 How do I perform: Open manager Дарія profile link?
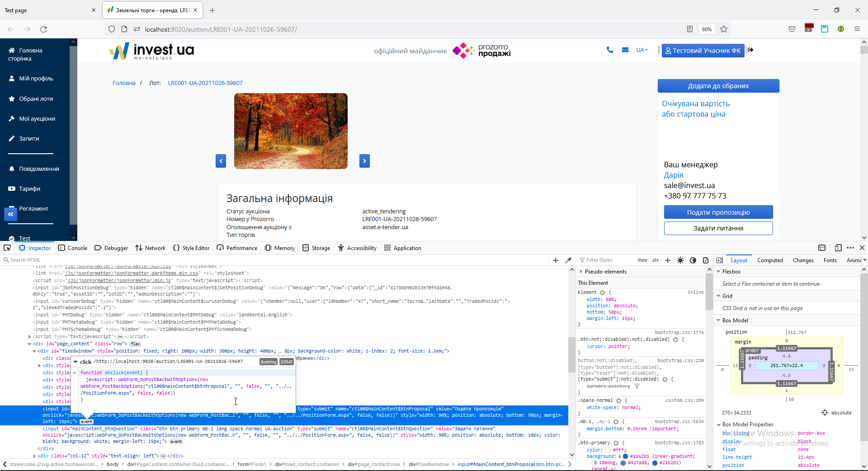click(674, 175)
